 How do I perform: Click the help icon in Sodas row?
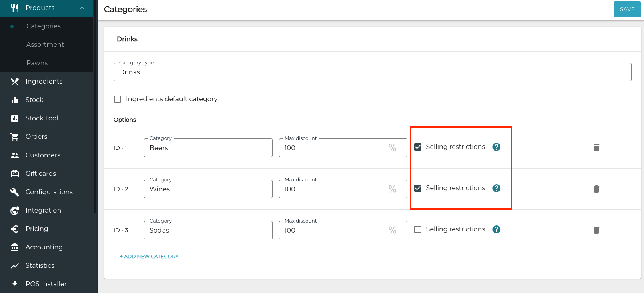click(x=496, y=229)
